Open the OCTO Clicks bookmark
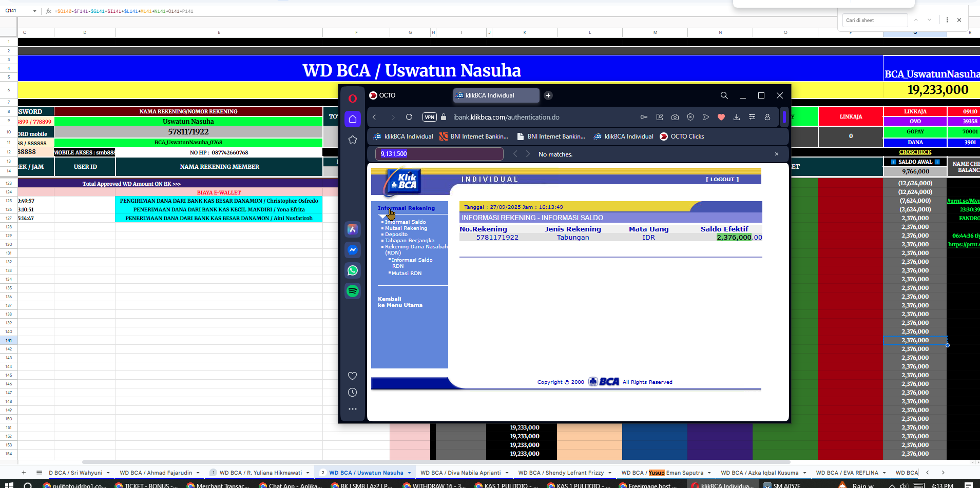The width and height of the screenshot is (980, 488). click(x=682, y=136)
